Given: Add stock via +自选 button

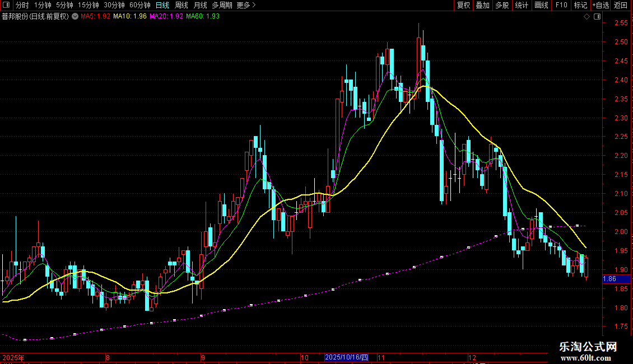Looking at the screenshot, I should [x=601, y=5].
